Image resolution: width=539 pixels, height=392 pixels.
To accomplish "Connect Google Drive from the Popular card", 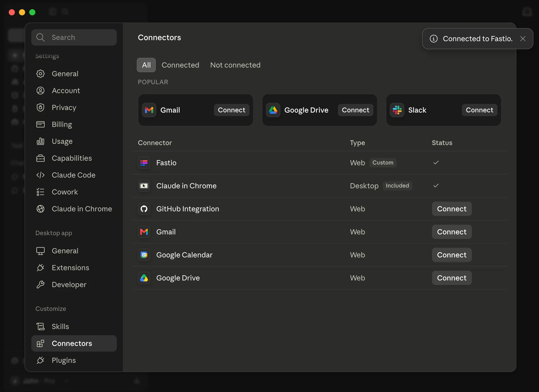I will coord(356,110).
